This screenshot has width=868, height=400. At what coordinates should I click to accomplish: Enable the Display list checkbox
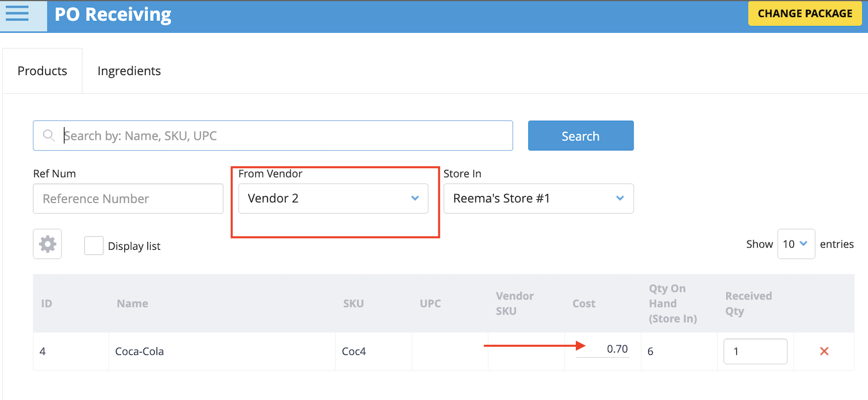(94, 246)
